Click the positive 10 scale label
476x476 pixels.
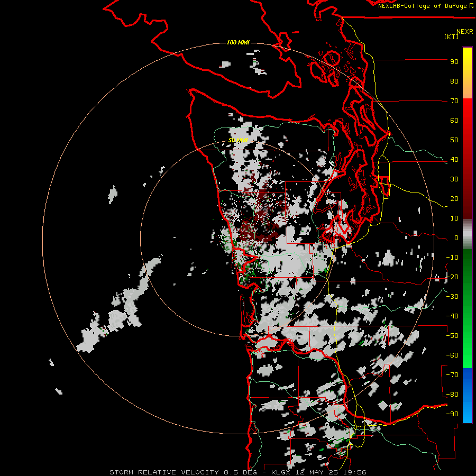[454, 218]
